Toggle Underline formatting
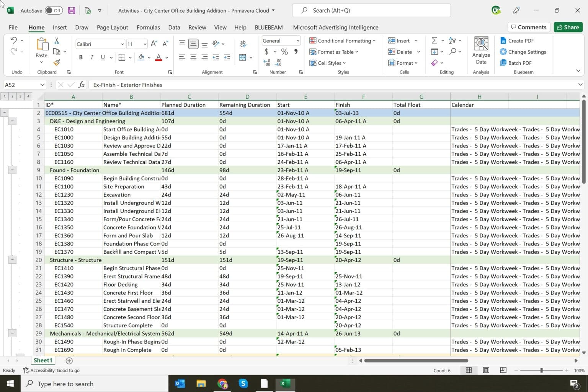Screen dimensions: 588x392 (x=102, y=57)
